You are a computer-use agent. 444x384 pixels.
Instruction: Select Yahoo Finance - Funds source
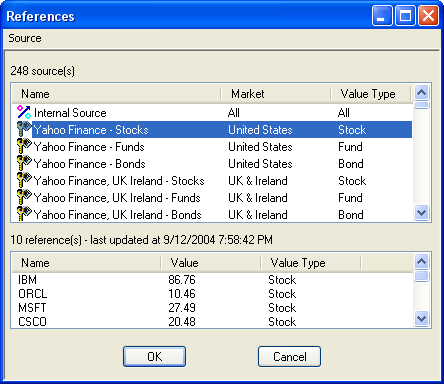212,147
